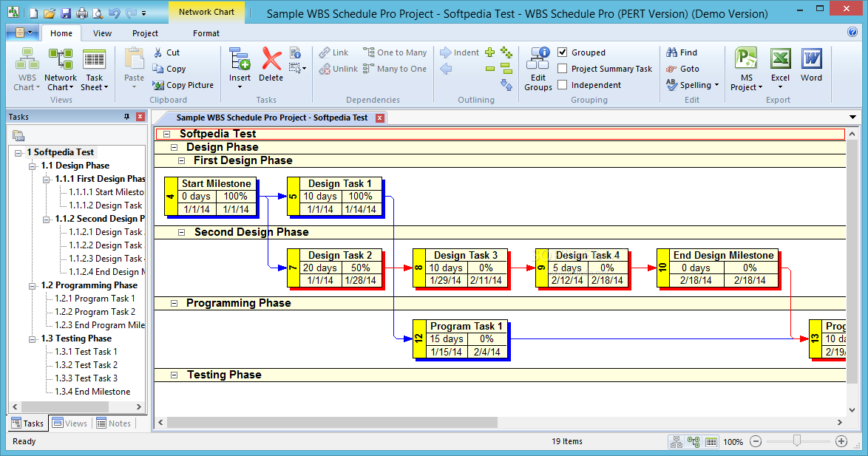The image size is (868, 456).
Task: Click the single green plus expand icon
Action: 490,52
